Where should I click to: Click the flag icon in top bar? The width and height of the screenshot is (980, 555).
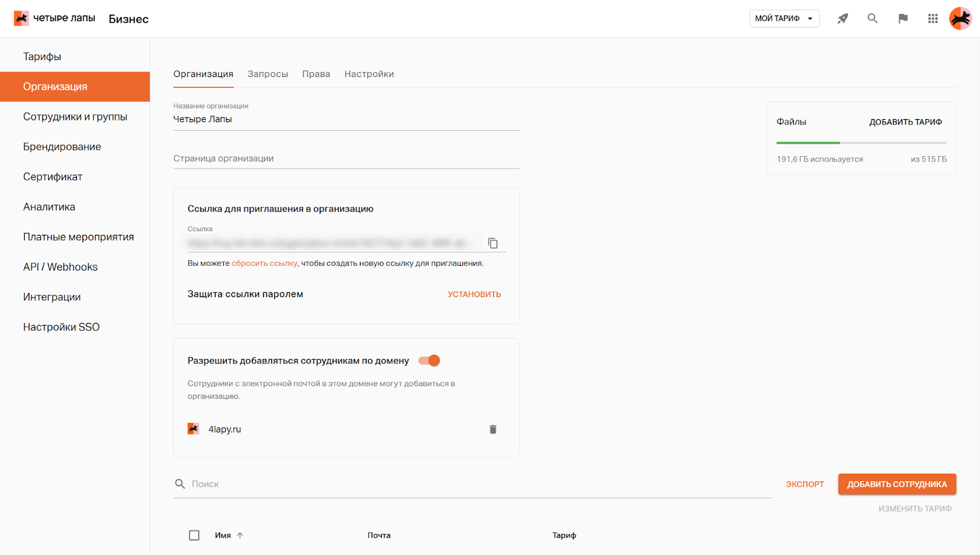coord(903,18)
